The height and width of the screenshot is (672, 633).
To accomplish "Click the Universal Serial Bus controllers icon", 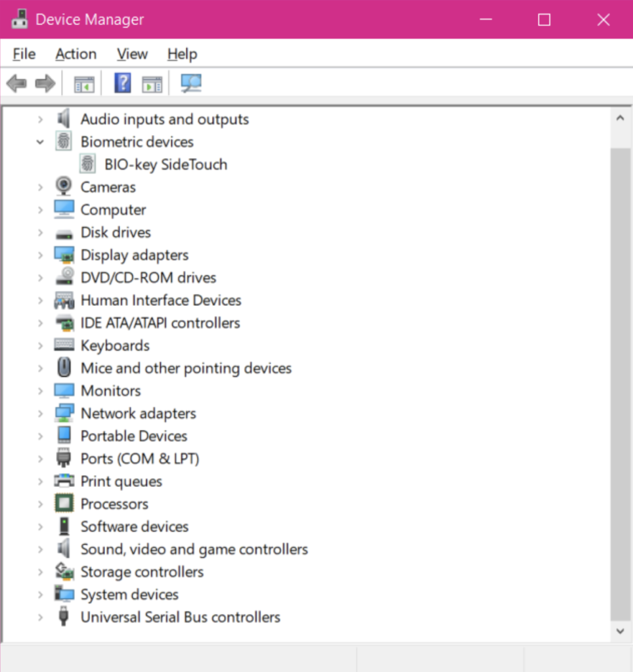I will coord(64,616).
